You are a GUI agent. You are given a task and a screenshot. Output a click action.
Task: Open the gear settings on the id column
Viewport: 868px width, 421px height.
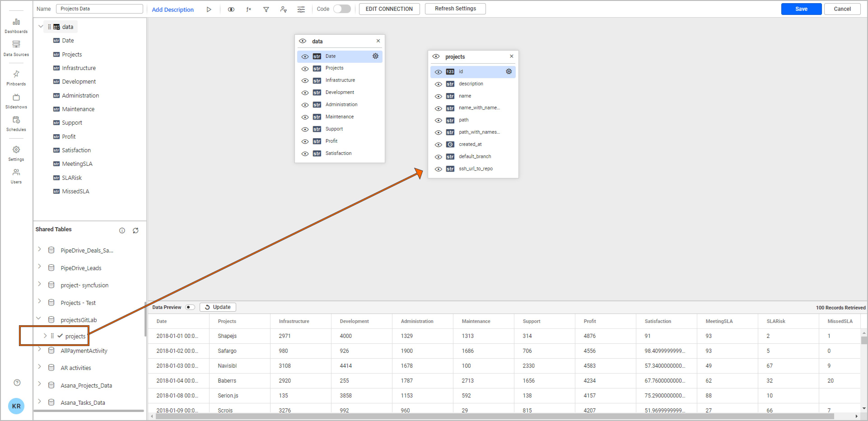(x=509, y=71)
